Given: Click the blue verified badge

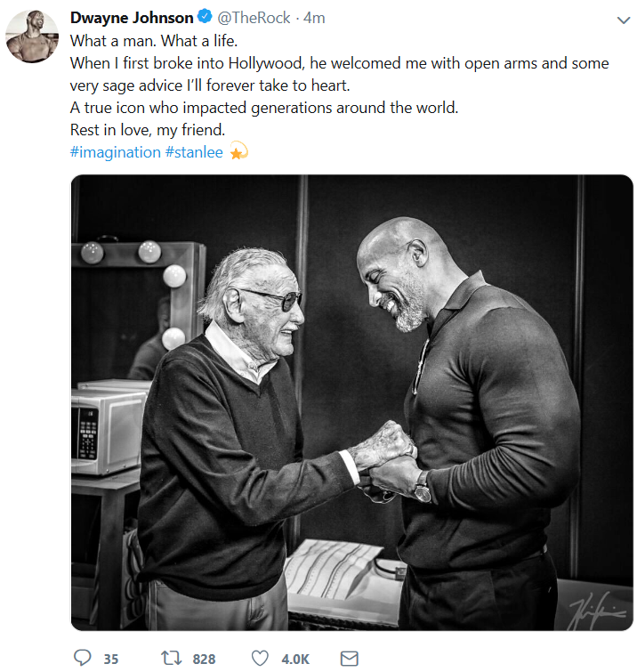Looking at the screenshot, I should [x=205, y=16].
